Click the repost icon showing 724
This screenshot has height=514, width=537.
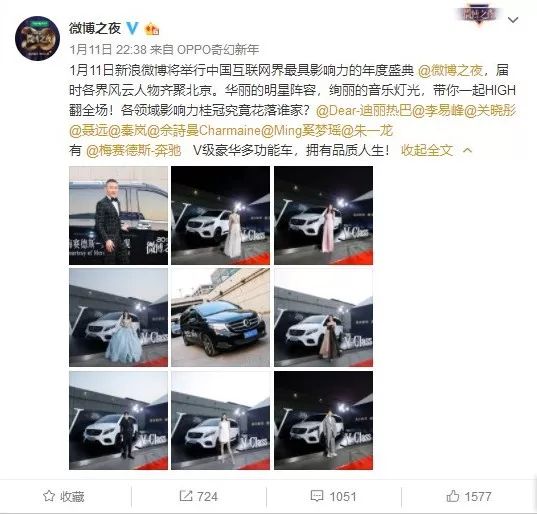[x=198, y=496]
